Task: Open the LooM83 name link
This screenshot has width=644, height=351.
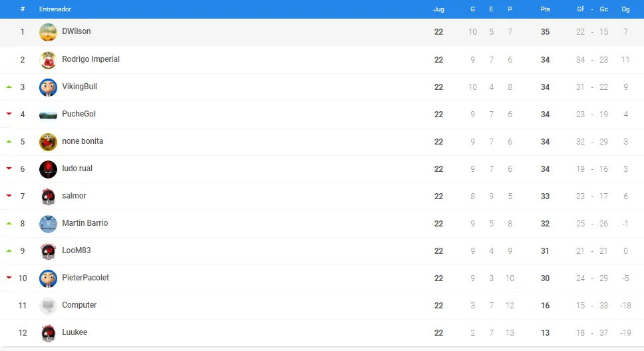Action: tap(77, 250)
